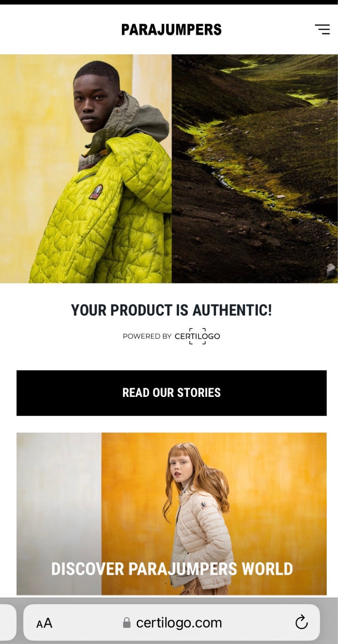Switch to the adjacent Safari tab at bottom-left
The width and height of the screenshot is (338, 644).
tap(7, 623)
